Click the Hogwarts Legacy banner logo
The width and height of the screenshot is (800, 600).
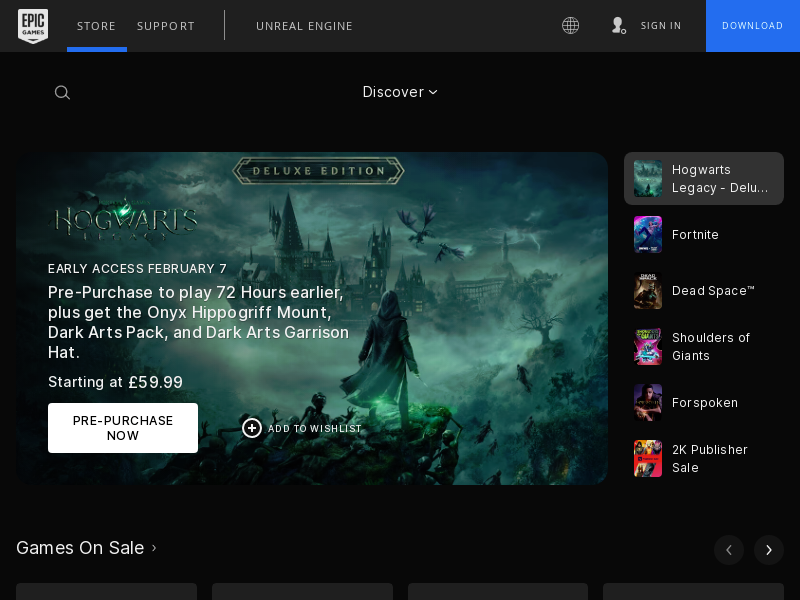point(124,218)
